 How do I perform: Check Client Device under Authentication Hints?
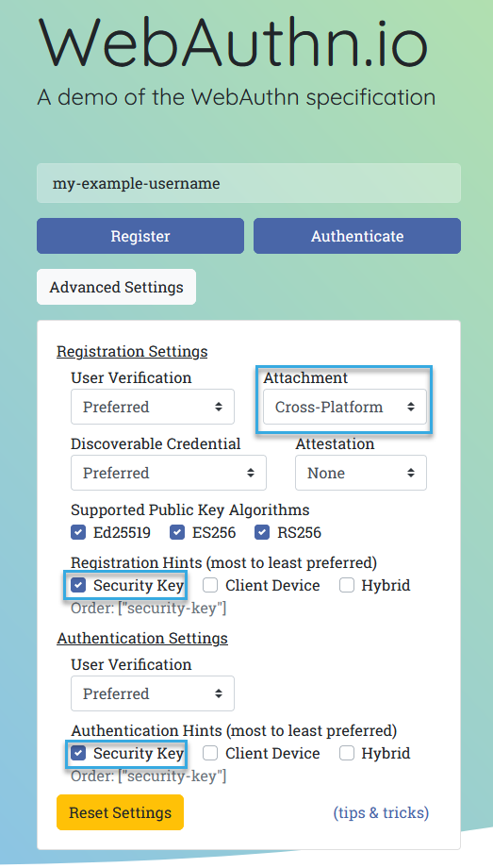pos(210,754)
